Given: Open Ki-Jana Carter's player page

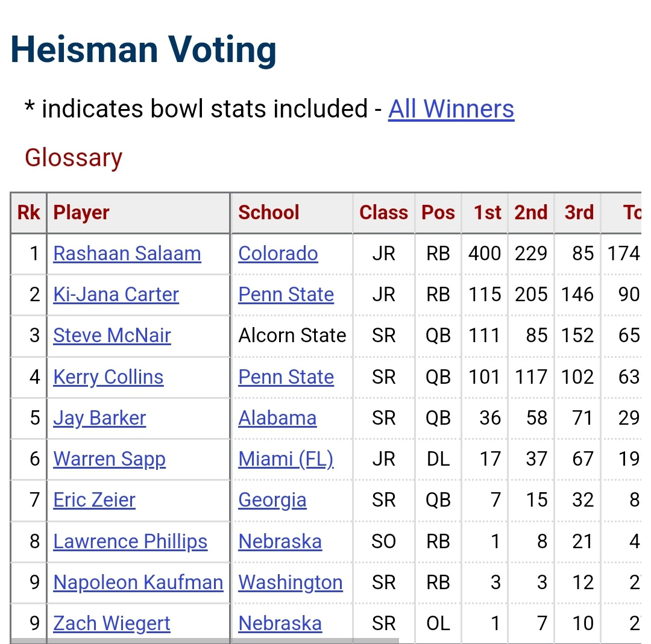Looking at the screenshot, I should point(116,295).
